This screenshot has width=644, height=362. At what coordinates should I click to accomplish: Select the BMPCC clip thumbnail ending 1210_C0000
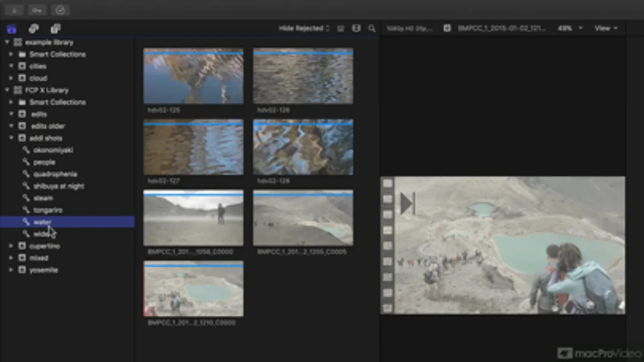pyautogui.click(x=193, y=288)
